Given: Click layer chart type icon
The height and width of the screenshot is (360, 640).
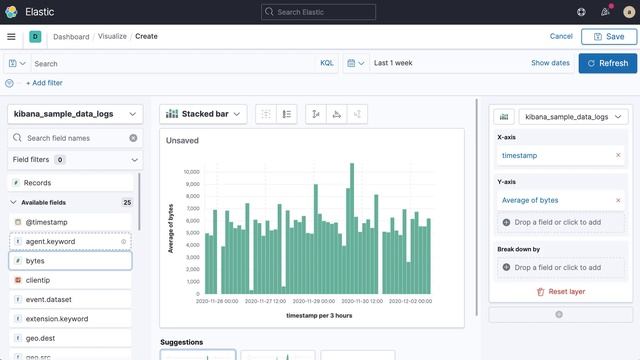Looking at the screenshot, I should [504, 117].
